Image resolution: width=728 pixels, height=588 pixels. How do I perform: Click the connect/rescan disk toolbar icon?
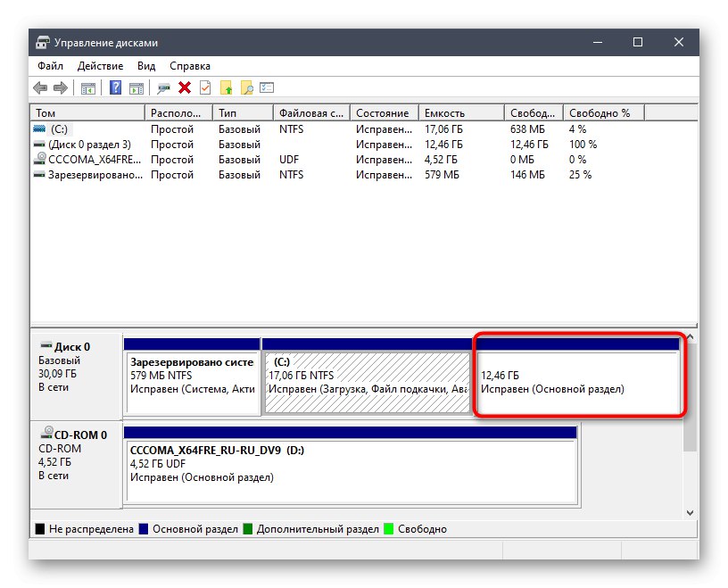[x=163, y=87]
